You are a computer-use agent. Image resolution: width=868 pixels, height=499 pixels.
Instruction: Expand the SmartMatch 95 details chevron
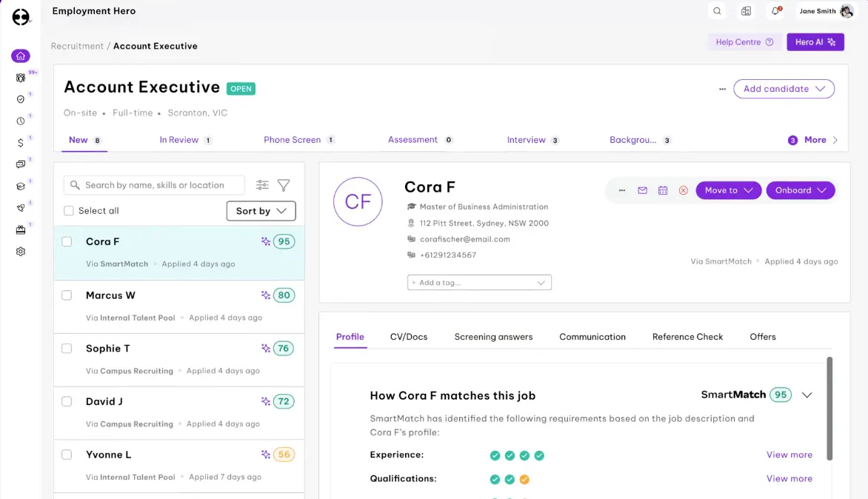click(807, 395)
